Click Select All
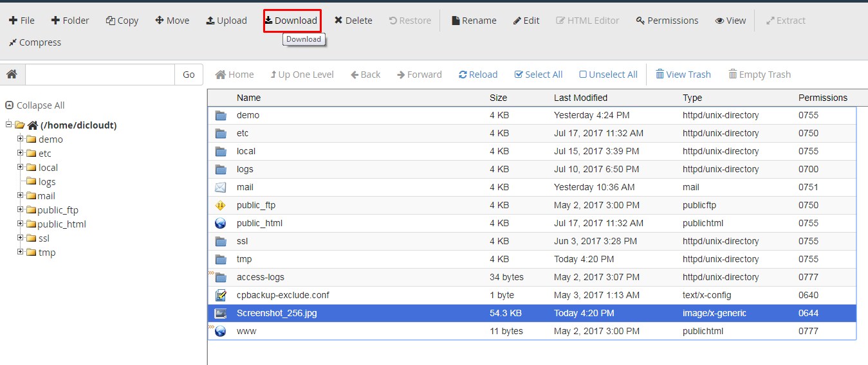The width and height of the screenshot is (868, 365). coord(539,75)
